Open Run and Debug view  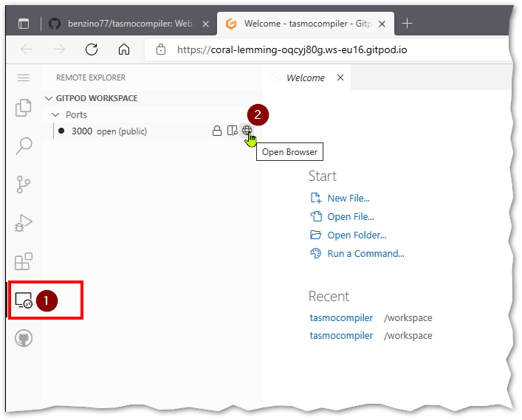[x=24, y=222]
